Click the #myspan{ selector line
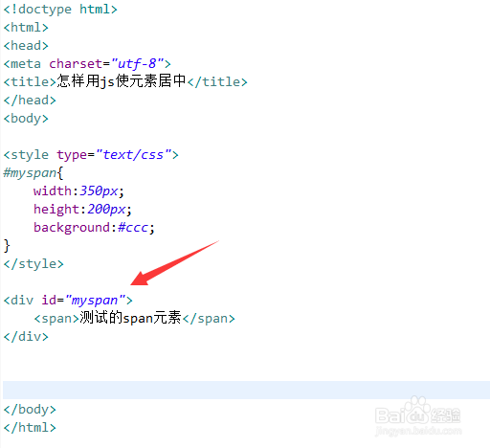The height and width of the screenshot is (448, 490). click(33, 173)
